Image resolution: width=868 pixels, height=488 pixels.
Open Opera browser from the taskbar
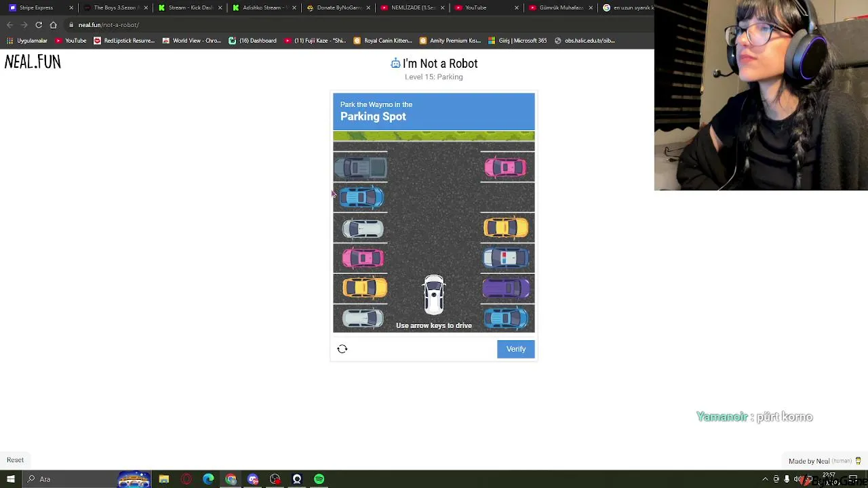click(x=186, y=479)
